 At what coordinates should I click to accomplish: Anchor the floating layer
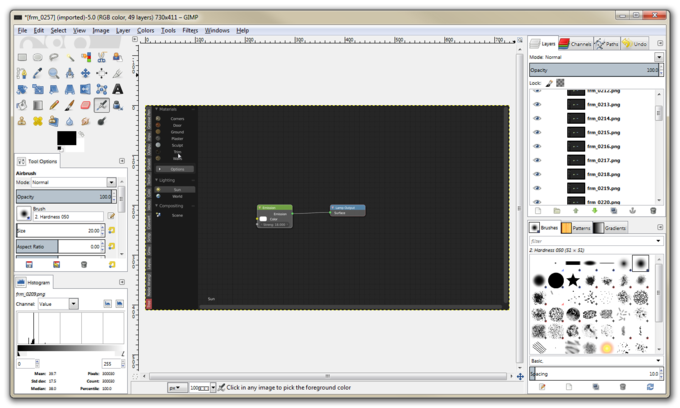point(633,211)
